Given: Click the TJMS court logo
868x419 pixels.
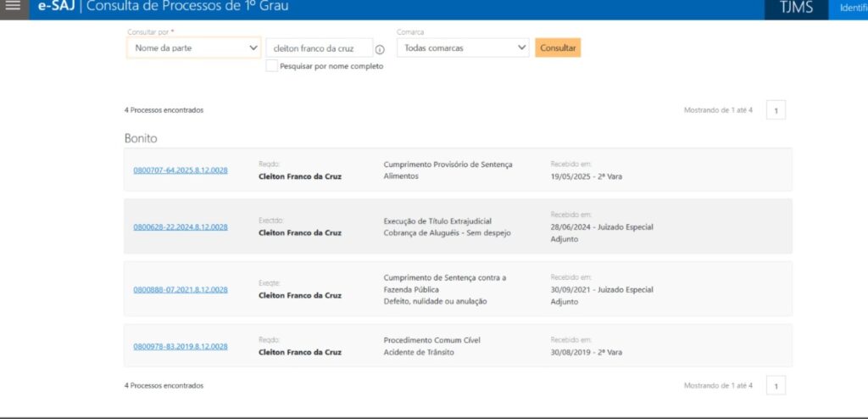Looking at the screenshot, I should coord(795,8).
